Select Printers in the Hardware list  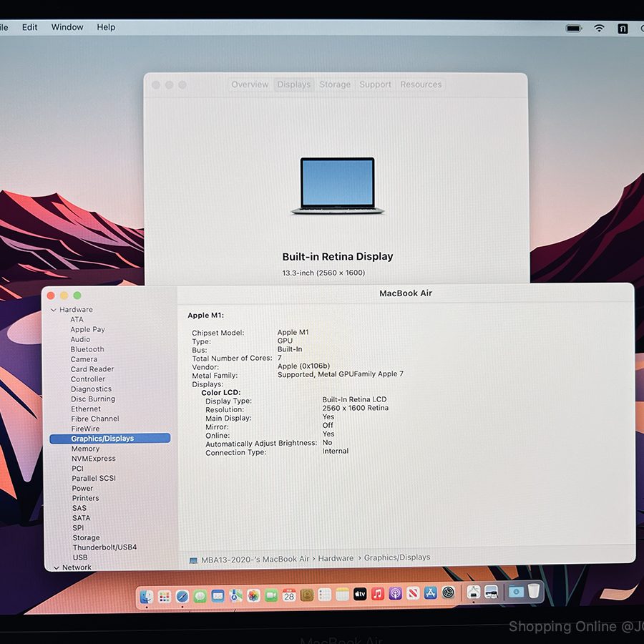(x=85, y=498)
